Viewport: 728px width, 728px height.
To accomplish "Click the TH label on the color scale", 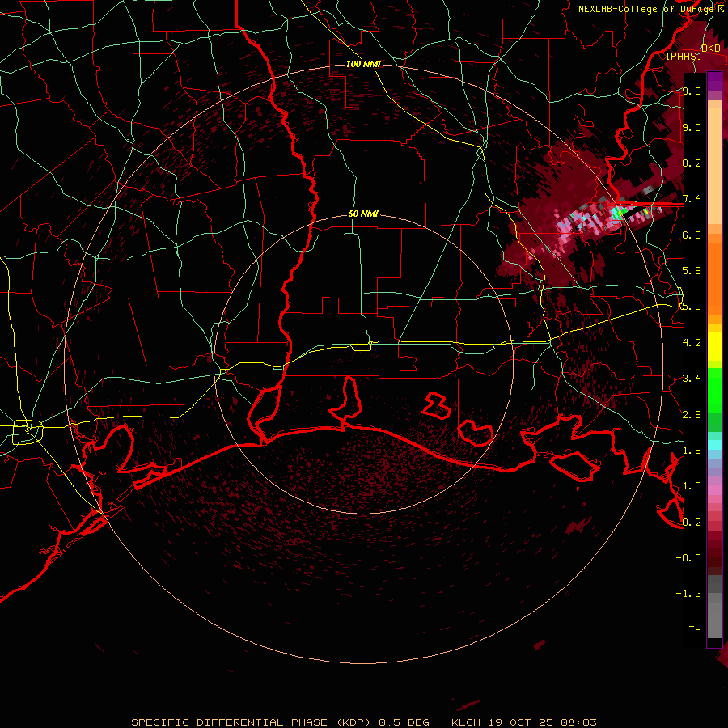I will [695, 630].
